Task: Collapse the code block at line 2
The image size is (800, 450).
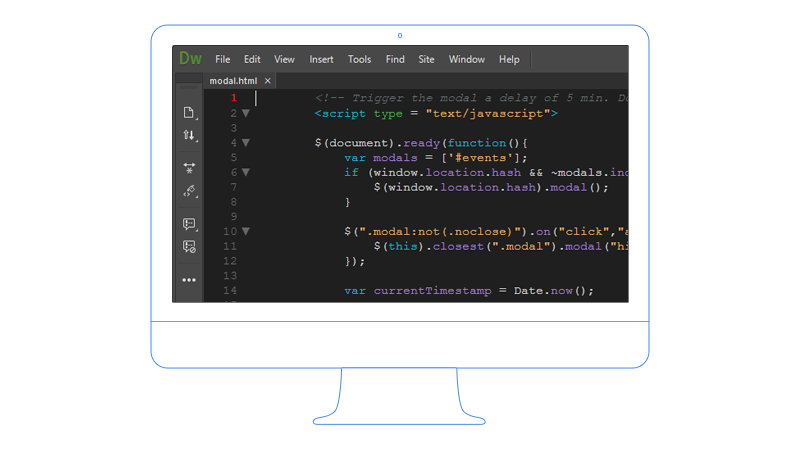Action: [245, 113]
